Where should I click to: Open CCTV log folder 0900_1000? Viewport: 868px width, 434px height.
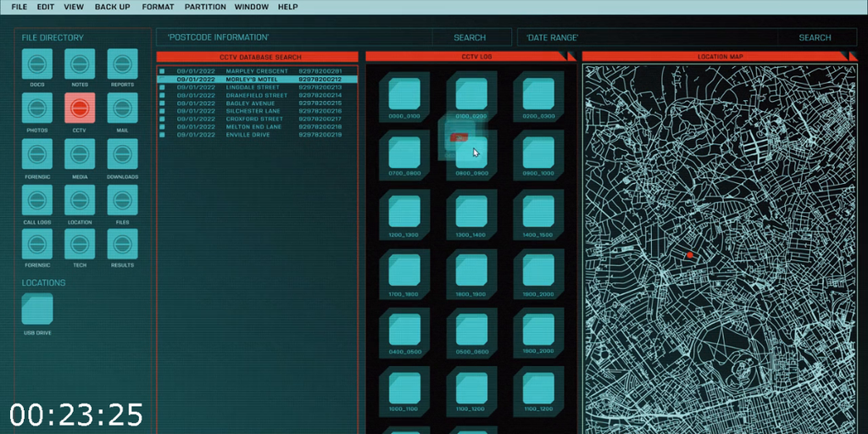pos(538,153)
